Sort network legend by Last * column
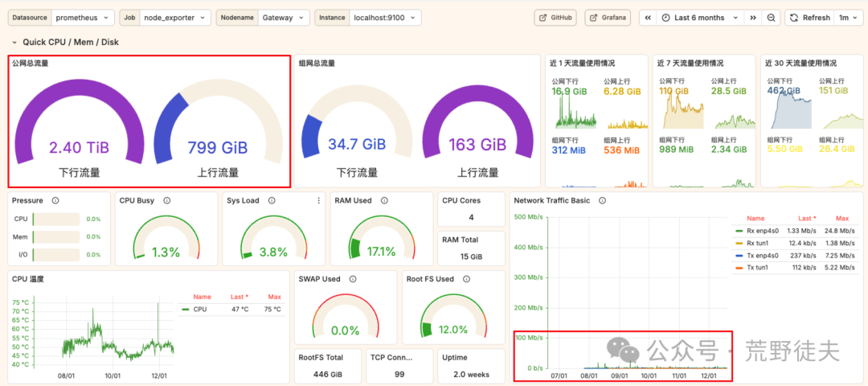868x386 pixels. [x=809, y=218]
